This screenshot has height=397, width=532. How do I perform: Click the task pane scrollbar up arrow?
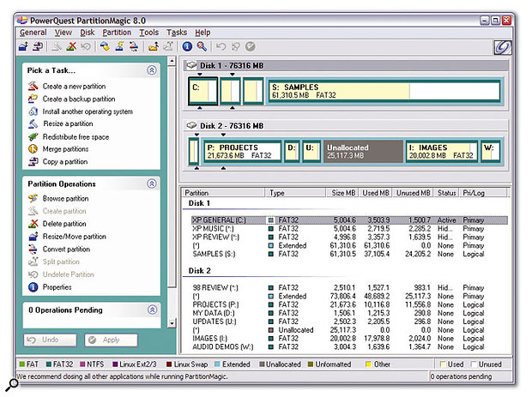coord(172,61)
